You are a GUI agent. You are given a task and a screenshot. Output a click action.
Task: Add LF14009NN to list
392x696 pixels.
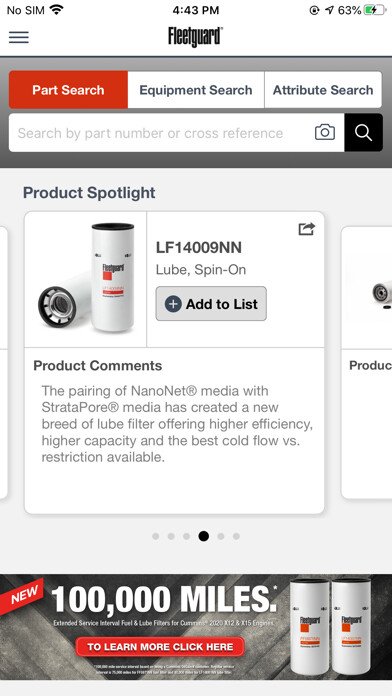click(x=211, y=304)
